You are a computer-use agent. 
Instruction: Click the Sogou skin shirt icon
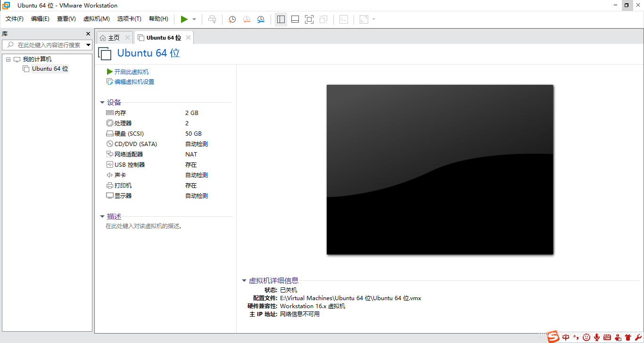point(627,337)
